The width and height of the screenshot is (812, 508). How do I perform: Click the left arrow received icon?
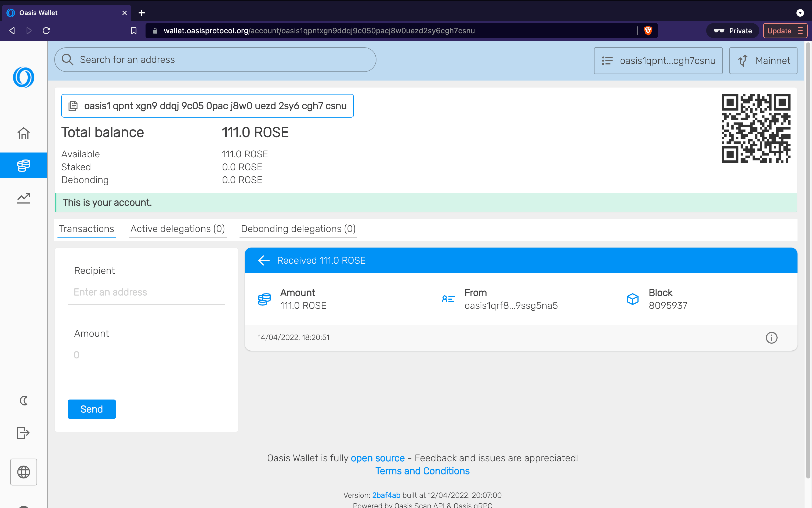(x=264, y=260)
